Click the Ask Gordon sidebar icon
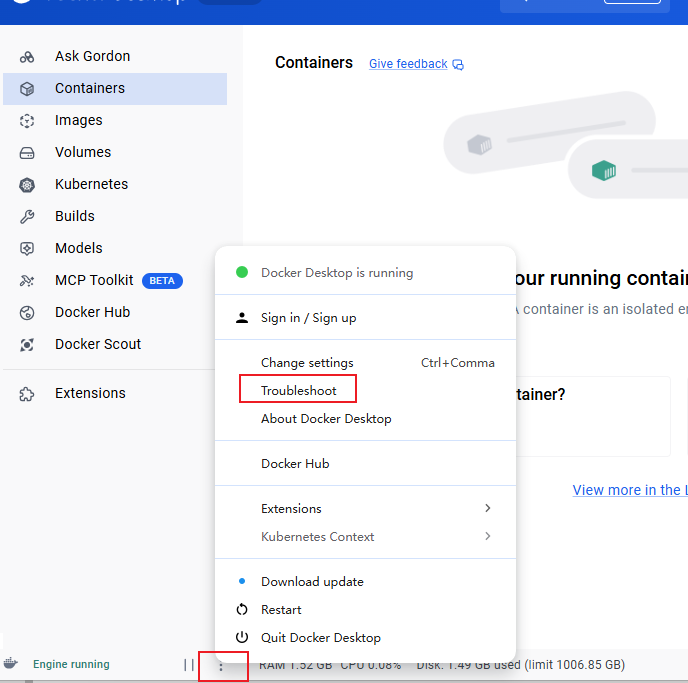The image size is (688, 683). (27, 57)
